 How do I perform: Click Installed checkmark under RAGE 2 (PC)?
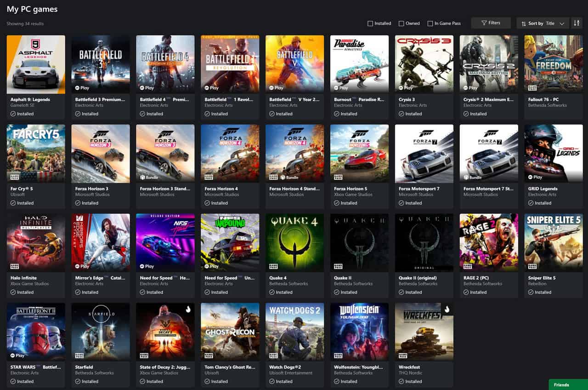(466, 292)
